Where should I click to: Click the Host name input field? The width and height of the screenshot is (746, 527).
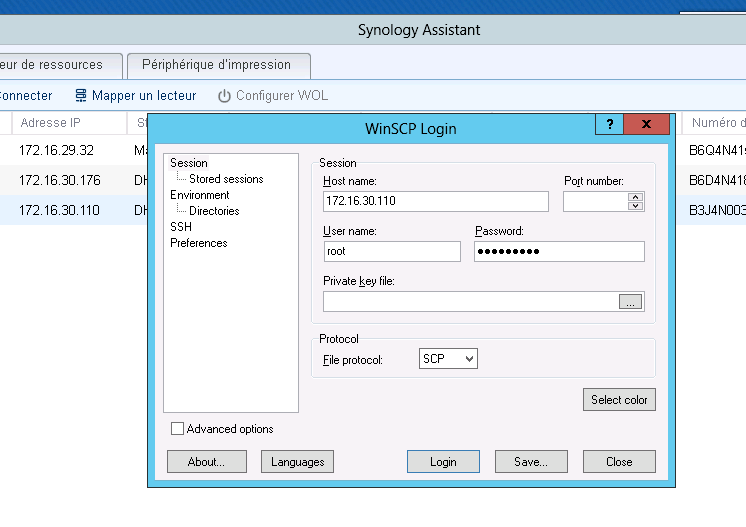point(435,201)
